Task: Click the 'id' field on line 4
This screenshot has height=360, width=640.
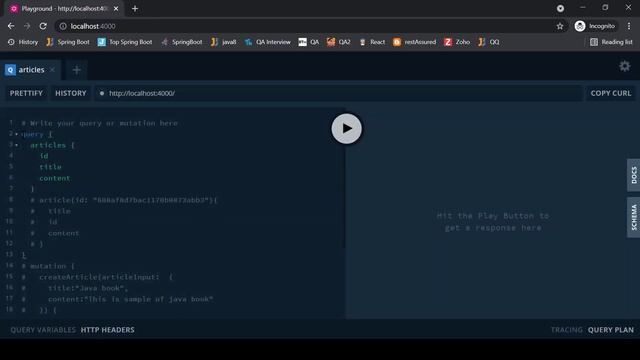Action: [44, 156]
